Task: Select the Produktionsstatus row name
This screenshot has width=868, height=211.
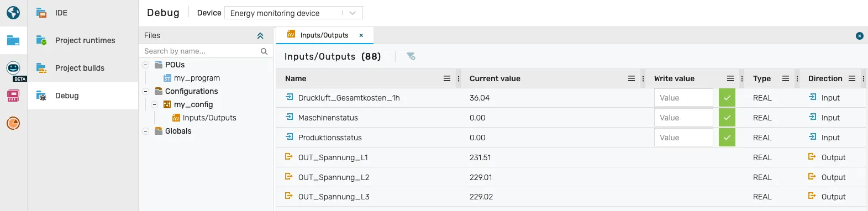Action: tap(330, 138)
